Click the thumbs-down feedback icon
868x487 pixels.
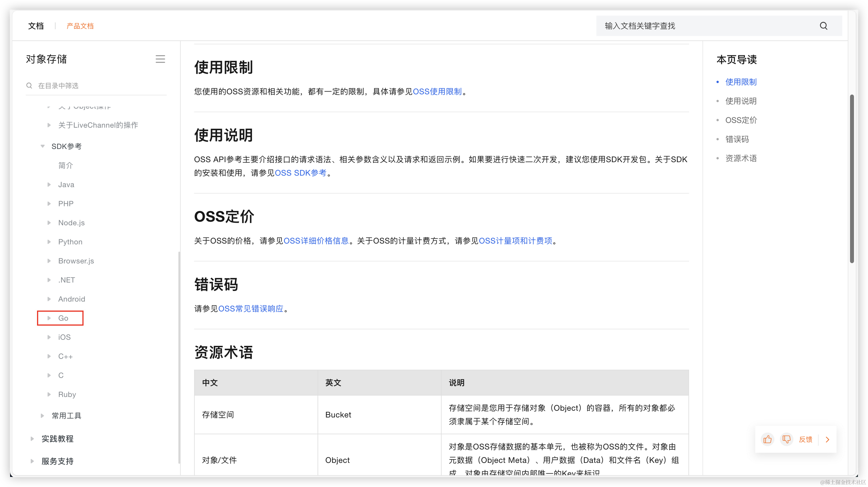click(x=786, y=439)
